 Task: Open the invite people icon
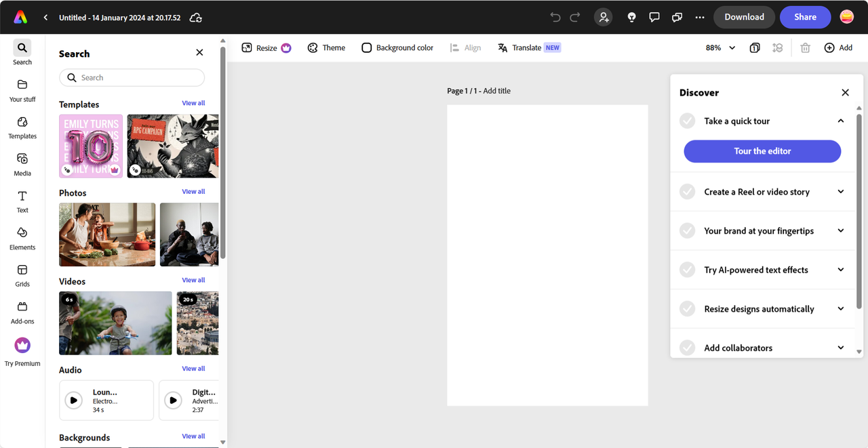click(x=604, y=17)
